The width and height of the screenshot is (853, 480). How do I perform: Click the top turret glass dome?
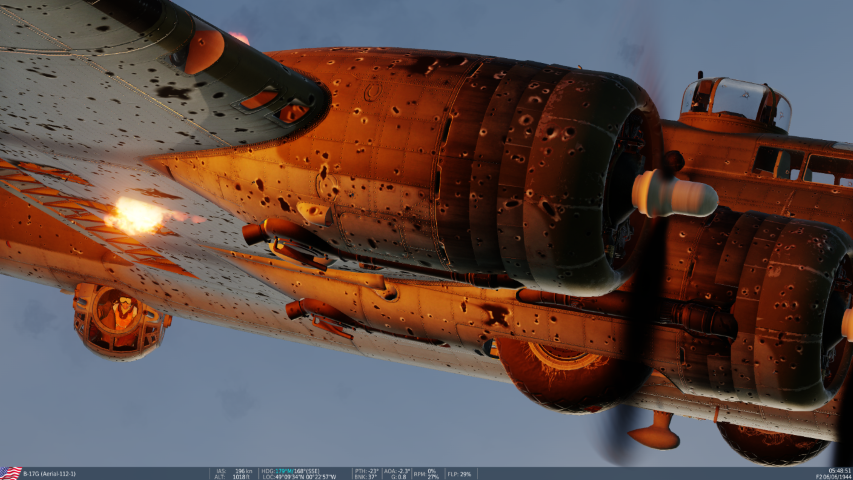point(735,102)
